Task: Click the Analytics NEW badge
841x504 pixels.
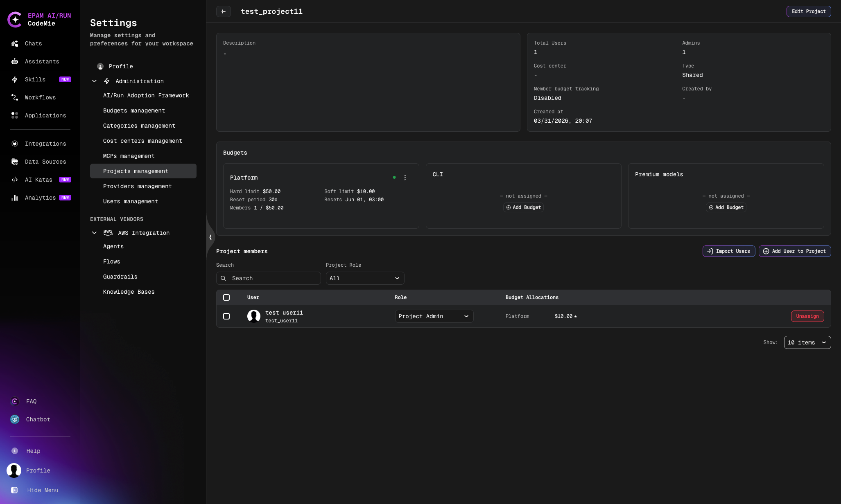Action: point(65,198)
